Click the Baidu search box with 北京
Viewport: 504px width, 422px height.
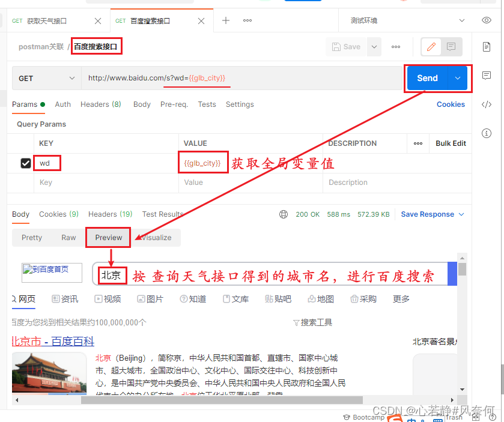click(x=270, y=274)
